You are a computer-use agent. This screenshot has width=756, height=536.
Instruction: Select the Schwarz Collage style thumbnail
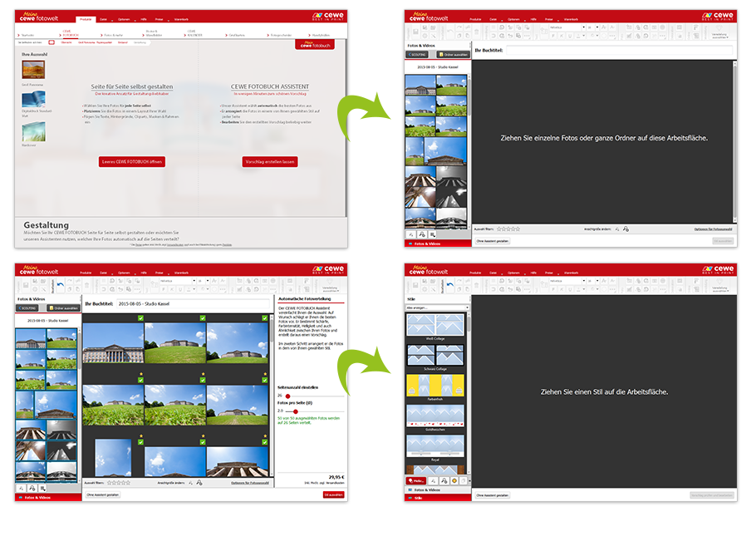tap(435, 355)
